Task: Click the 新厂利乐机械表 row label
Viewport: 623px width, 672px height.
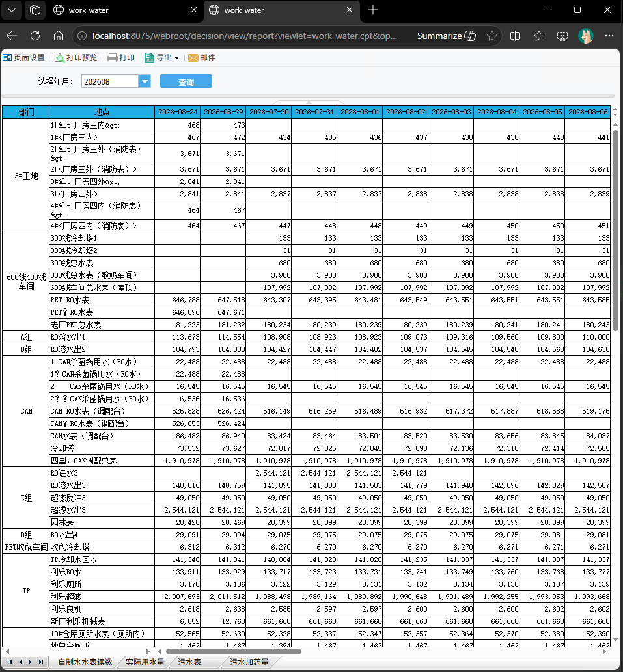Action: 102,621
